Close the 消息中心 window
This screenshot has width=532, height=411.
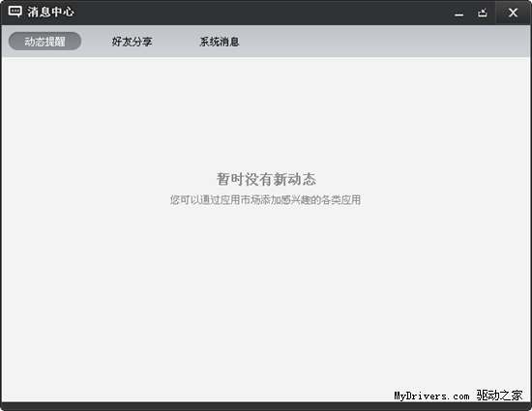(513, 13)
